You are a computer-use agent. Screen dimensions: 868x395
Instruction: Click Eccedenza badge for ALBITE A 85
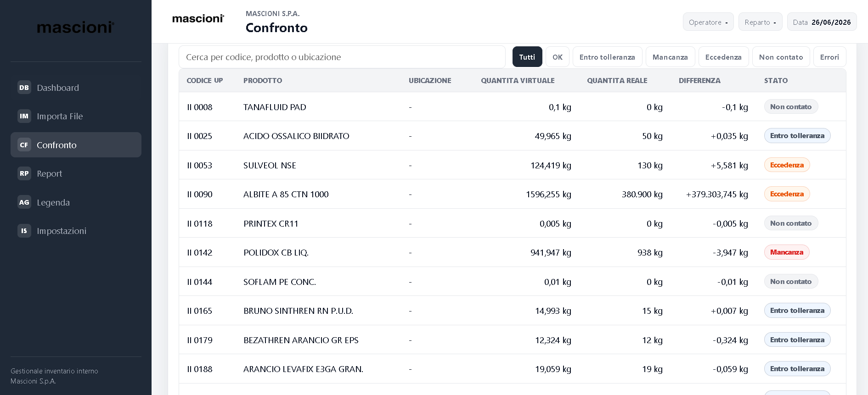tap(787, 194)
